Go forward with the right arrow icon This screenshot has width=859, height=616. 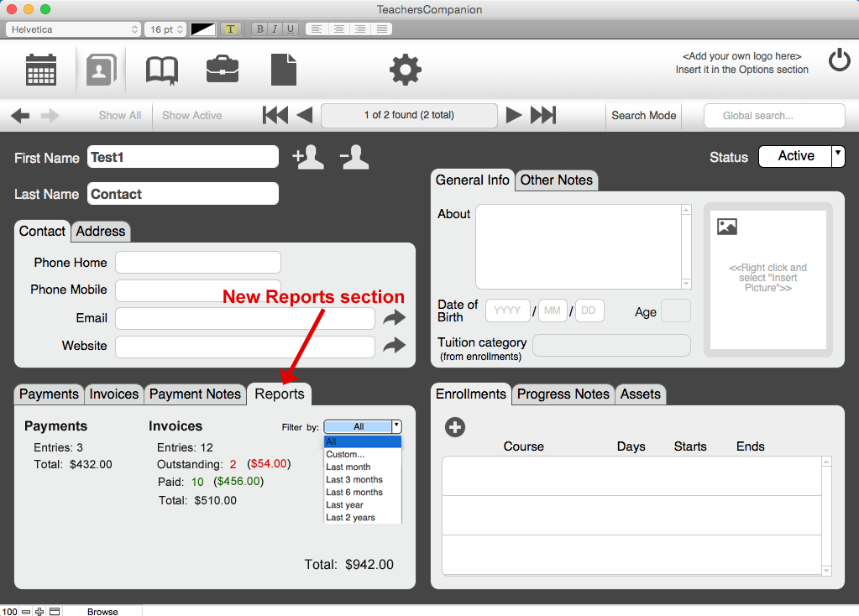pos(50,116)
